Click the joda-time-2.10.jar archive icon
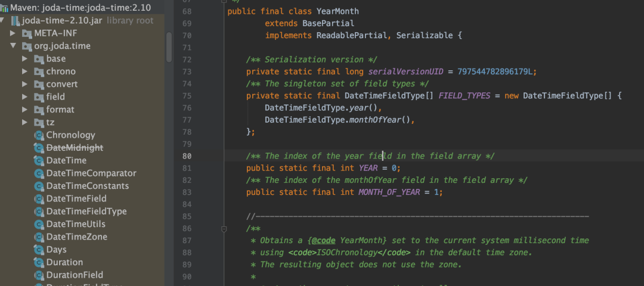This screenshot has height=286, width=644. (x=15, y=20)
